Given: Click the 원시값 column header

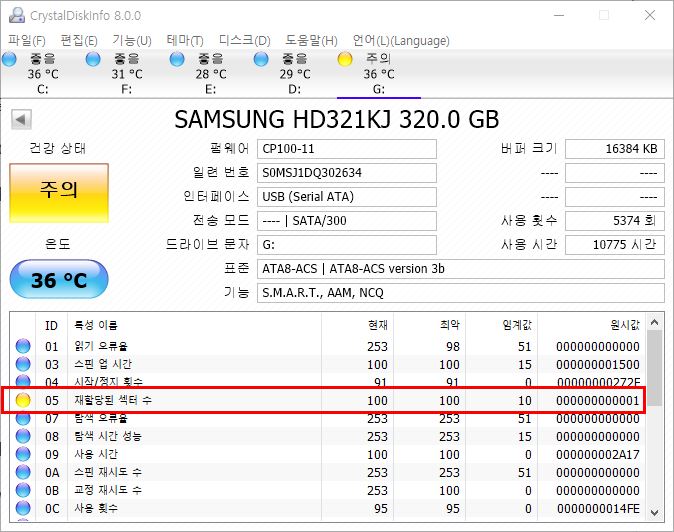Looking at the screenshot, I should [591, 325].
